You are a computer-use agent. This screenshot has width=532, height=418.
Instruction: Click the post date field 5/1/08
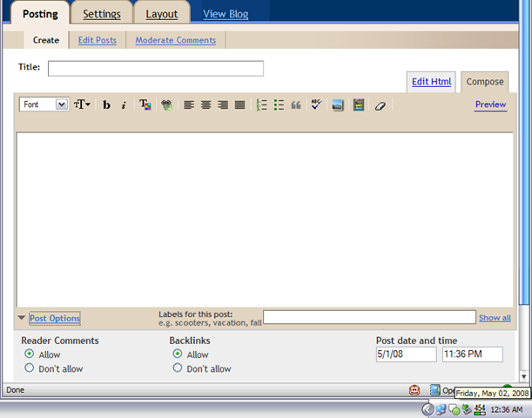pos(406,354)
